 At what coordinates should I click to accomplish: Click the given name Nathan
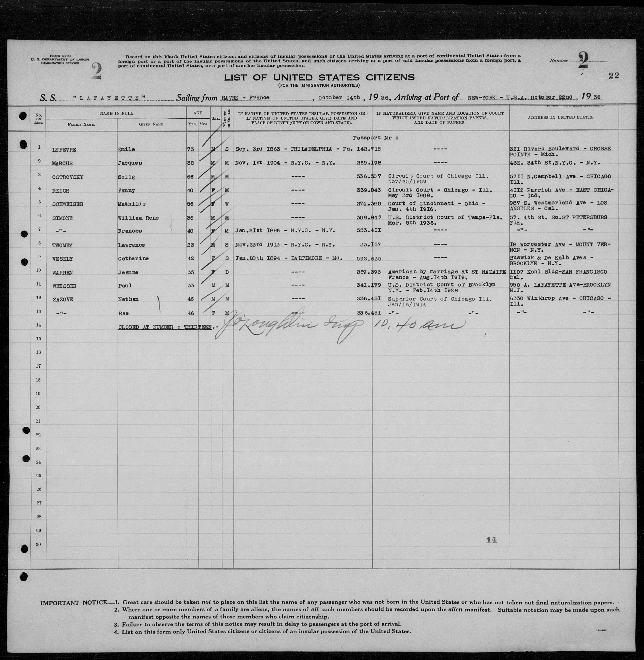(128, 299)
